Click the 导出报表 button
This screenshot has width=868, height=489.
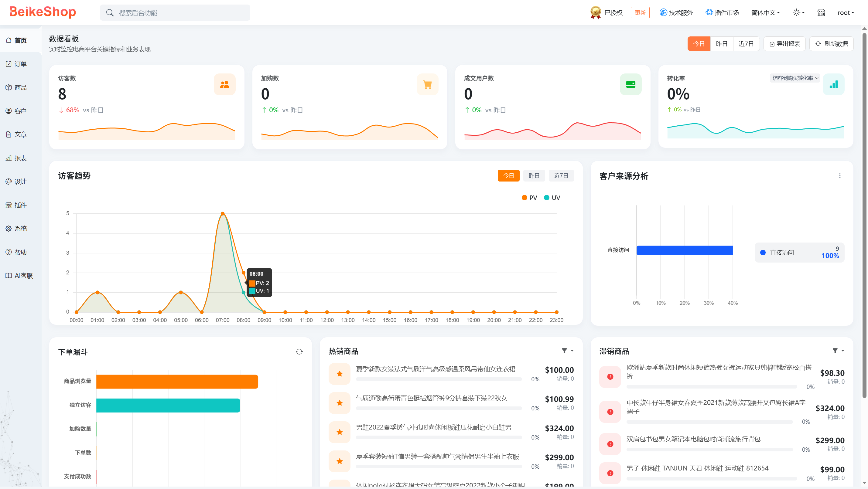(784, 44)
